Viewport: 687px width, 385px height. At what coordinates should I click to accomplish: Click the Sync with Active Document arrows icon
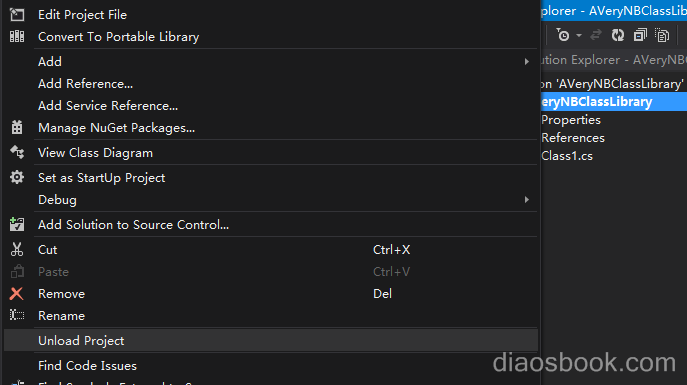tap(596, 35)
